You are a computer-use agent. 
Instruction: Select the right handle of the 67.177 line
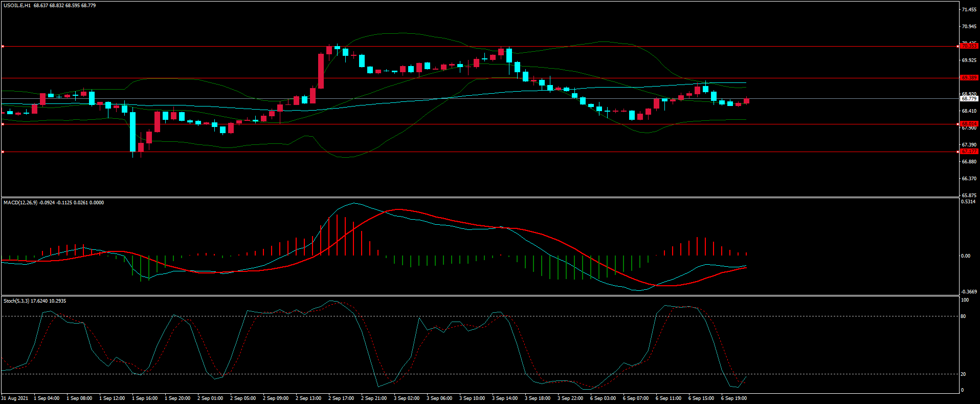pos(957,152)
